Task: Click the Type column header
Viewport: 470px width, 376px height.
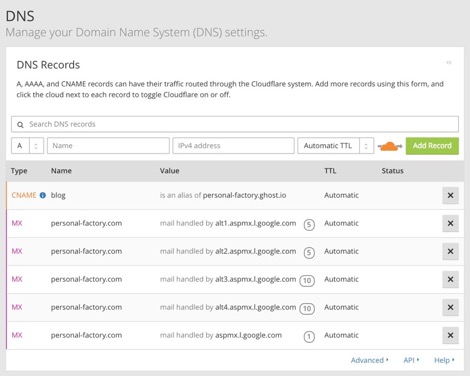Action: (19, 171)
